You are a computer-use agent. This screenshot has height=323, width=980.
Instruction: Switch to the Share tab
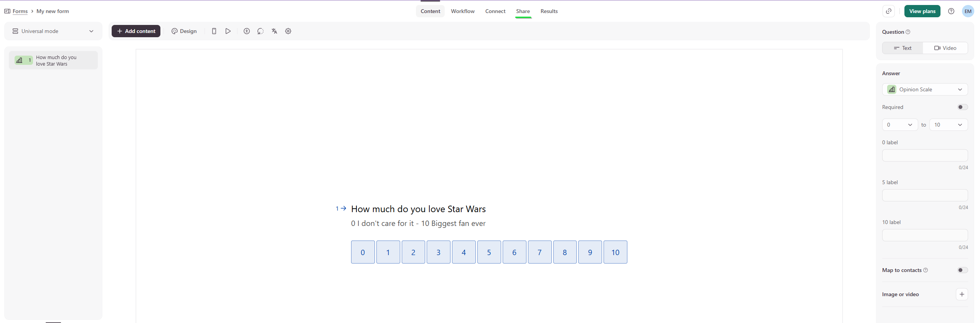(x=523, y=11)
